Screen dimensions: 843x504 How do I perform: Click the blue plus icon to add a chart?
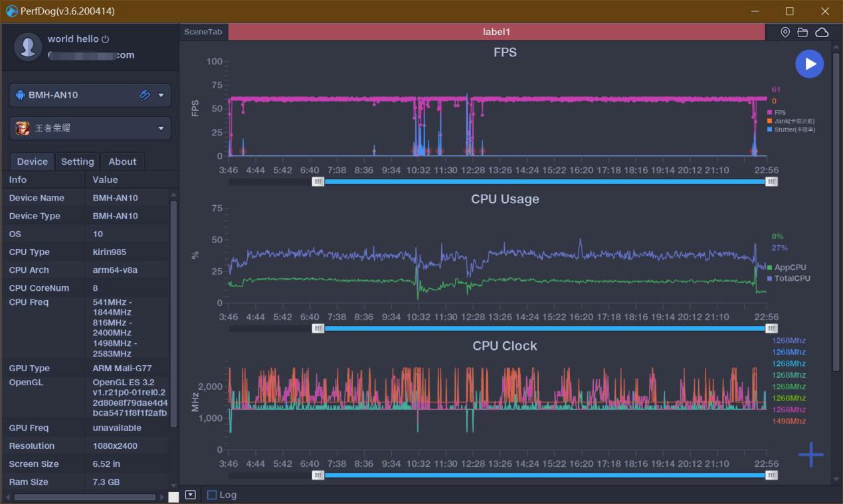810,455
